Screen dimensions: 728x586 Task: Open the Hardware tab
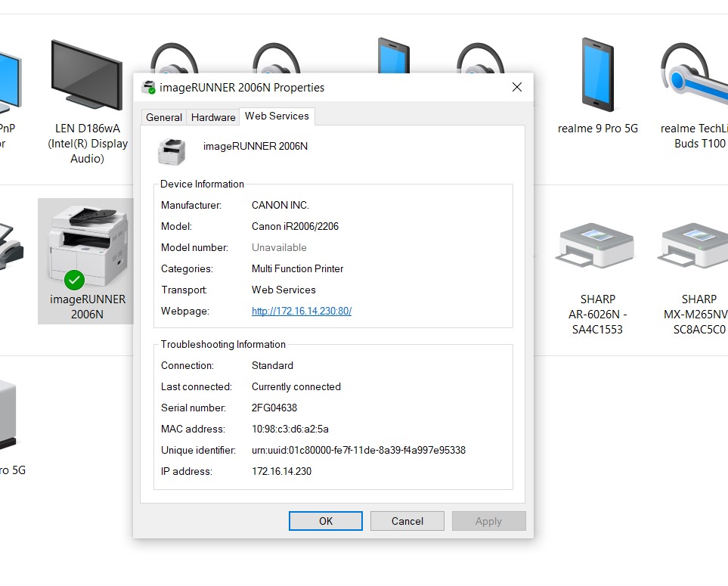[x=213, y=117]
